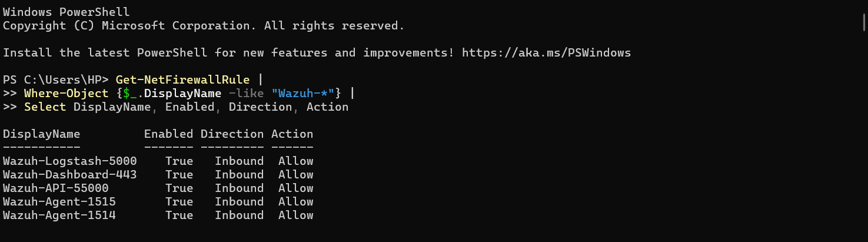Click the Allow value for Wazuh-Agent-1514
Viewport: 868px width, 242px height.
click(295, 216)
